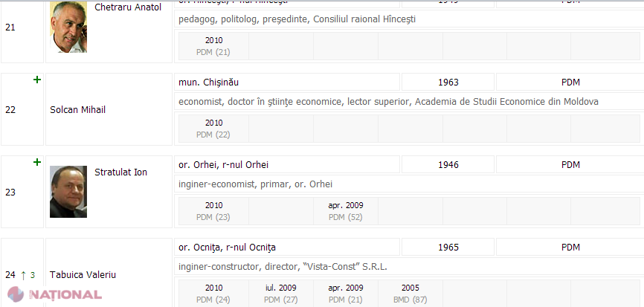Open Chetraru Anatol's photo
The height and width of the screenshot is (307, 644).
[68, 27]
